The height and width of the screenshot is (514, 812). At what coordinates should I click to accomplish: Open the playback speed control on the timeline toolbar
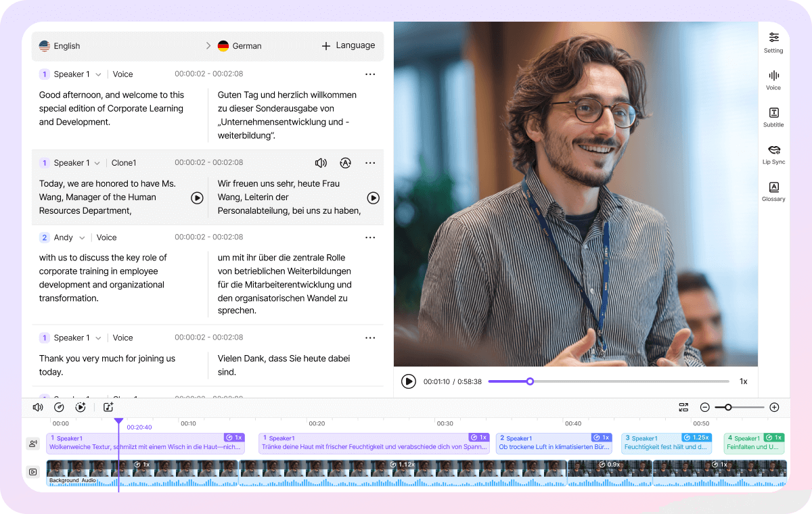(60, 407)
